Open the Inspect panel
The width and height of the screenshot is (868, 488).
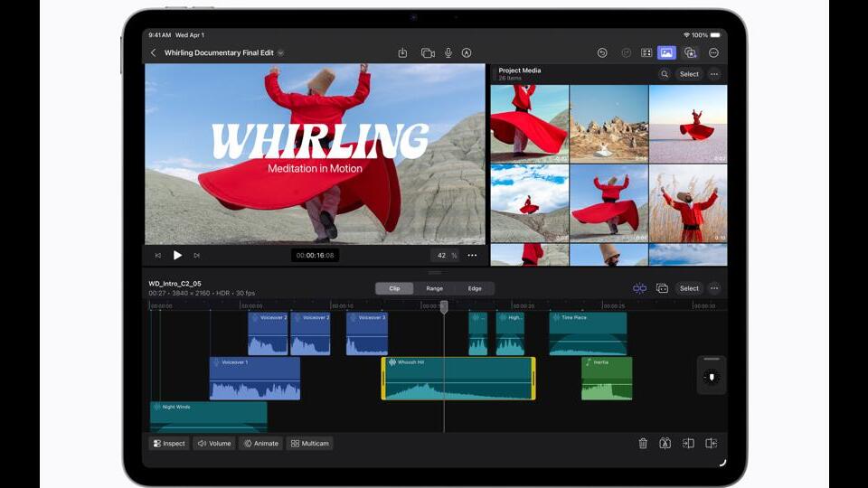tap(169, 443)
